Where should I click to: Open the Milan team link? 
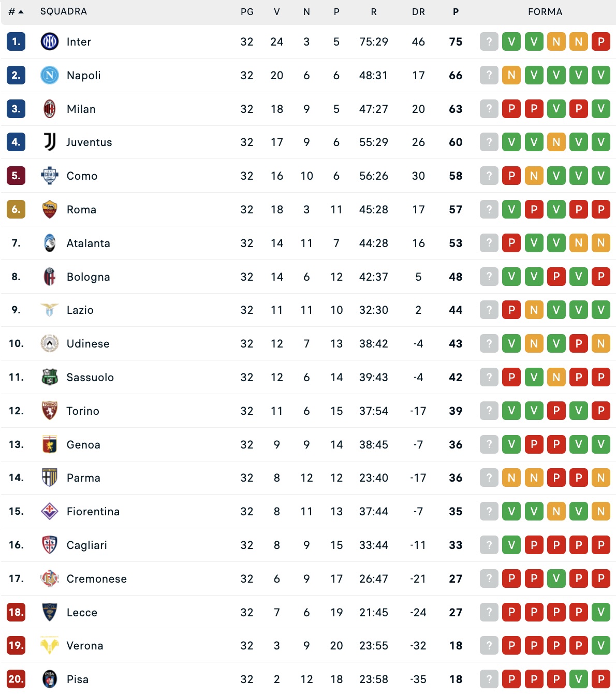81,109
